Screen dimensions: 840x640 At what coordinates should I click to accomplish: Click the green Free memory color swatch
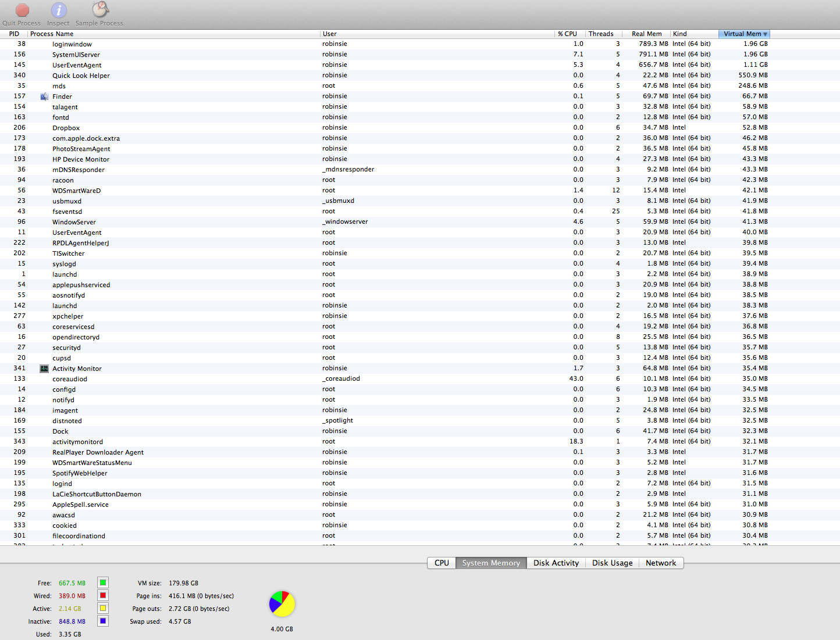point(103,582)
